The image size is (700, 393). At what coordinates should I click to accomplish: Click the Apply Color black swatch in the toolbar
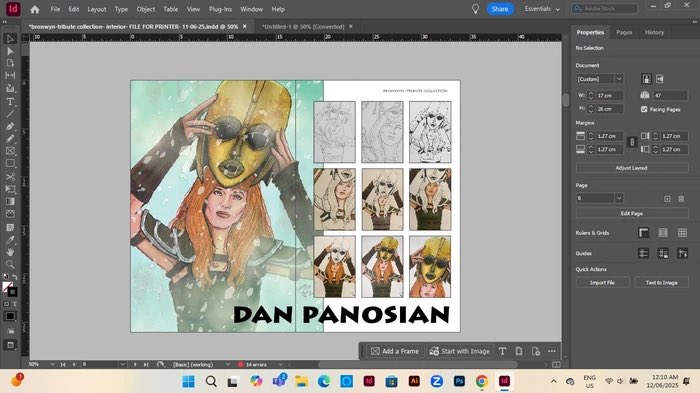10,316
